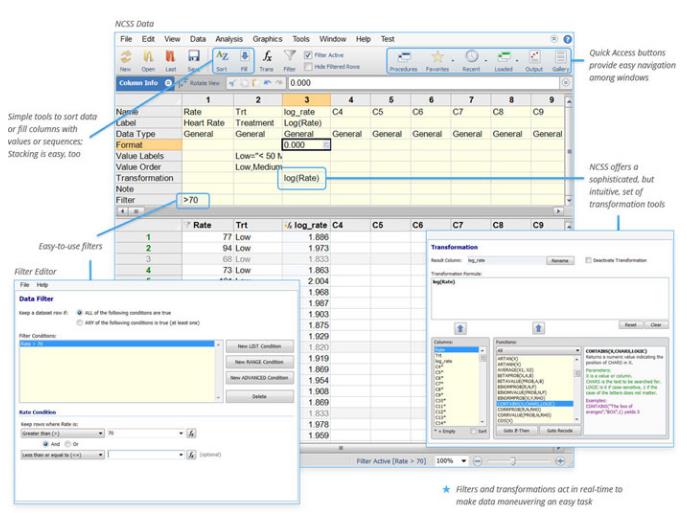This screenshot has width=687, height=513.
Task: Click the New LIST Condition button
Action: click(x=259, y=346)
